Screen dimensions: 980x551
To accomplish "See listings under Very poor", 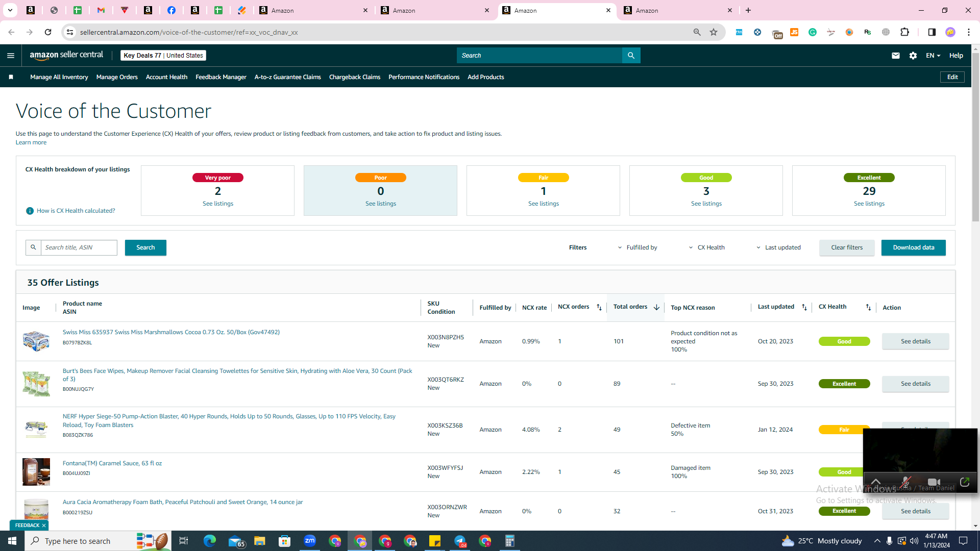I will pyautogui.click(x=218, y=204).
